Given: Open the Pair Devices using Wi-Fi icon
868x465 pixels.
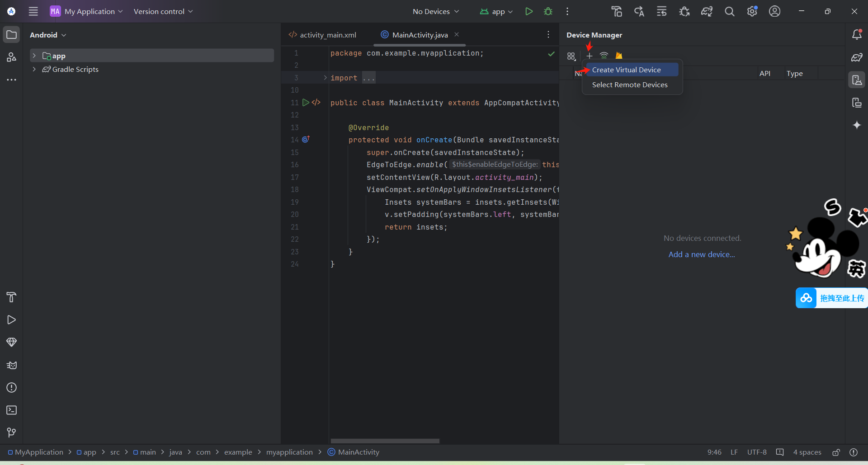Looking at the screenshot, I should tap(604, 56).
